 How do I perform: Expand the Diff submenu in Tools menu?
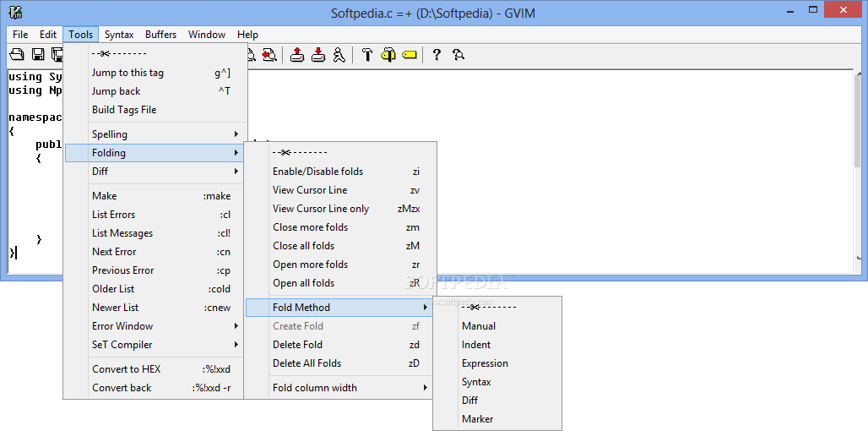[x=155, y=172]
